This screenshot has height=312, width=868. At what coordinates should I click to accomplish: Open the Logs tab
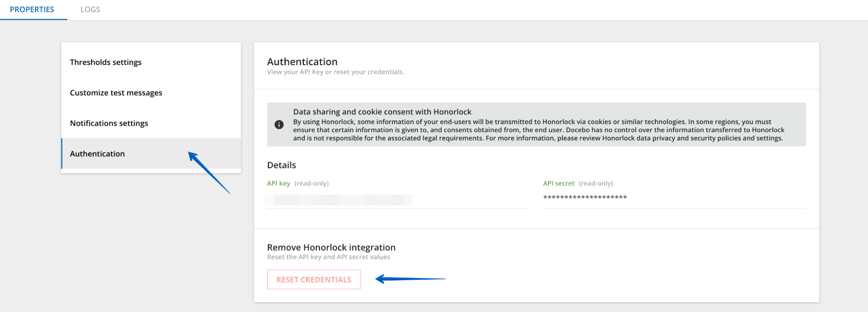point(90,10)
